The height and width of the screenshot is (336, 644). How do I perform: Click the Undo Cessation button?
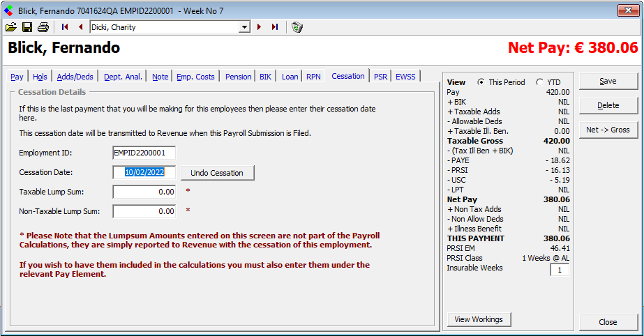pos(217,173)
